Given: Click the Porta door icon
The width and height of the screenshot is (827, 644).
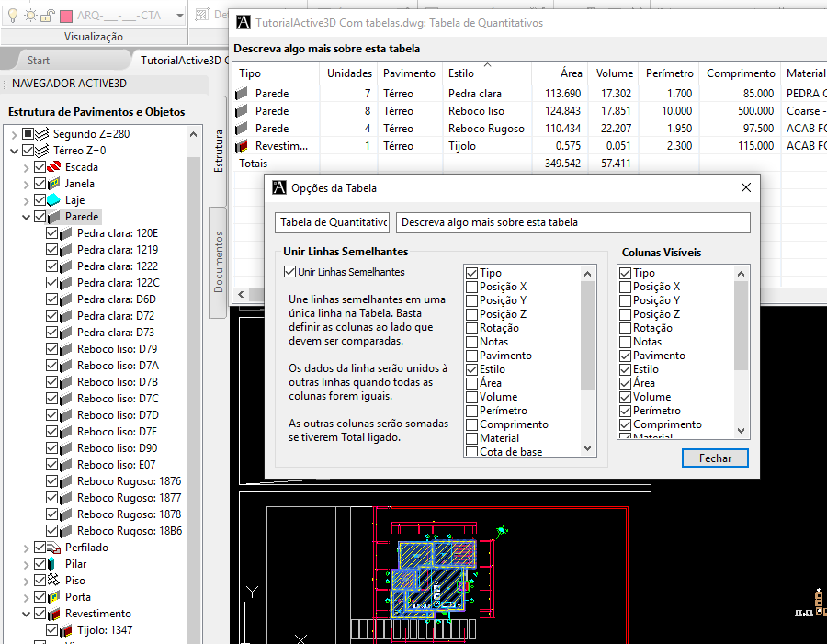Looking at the screenshot, I should pos(54,597).
